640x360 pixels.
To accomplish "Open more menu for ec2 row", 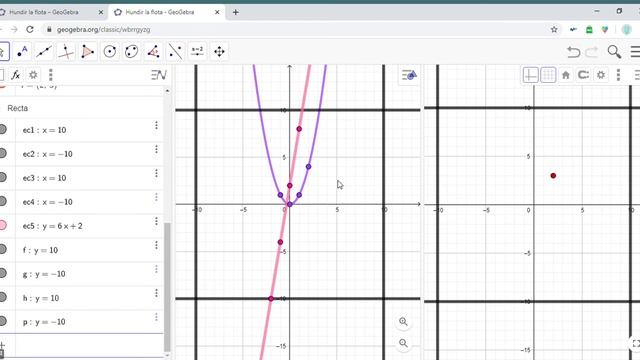I will [156, 149].
